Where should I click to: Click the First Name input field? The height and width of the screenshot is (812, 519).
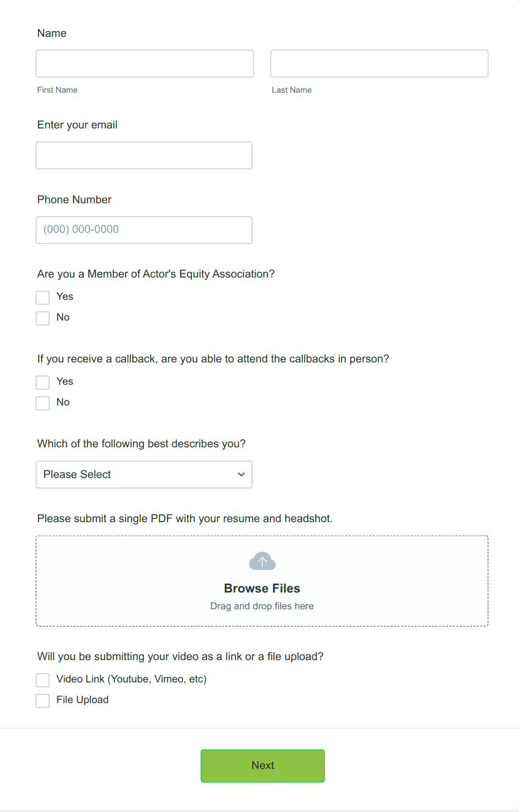[144, 63]
